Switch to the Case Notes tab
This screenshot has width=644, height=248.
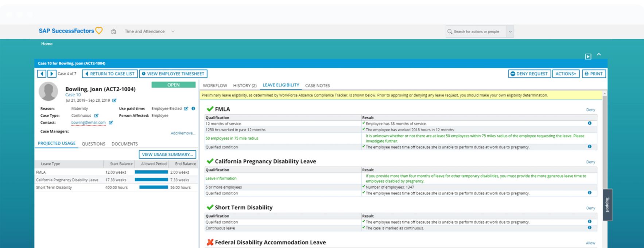(317, 85)
